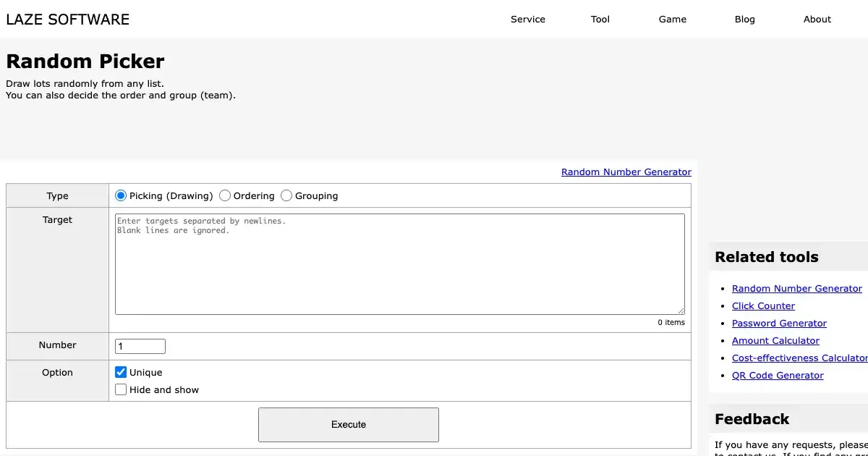Visit the Amount Calculator link
Screen dimensions: 868x456
click(x=775, y=340)
